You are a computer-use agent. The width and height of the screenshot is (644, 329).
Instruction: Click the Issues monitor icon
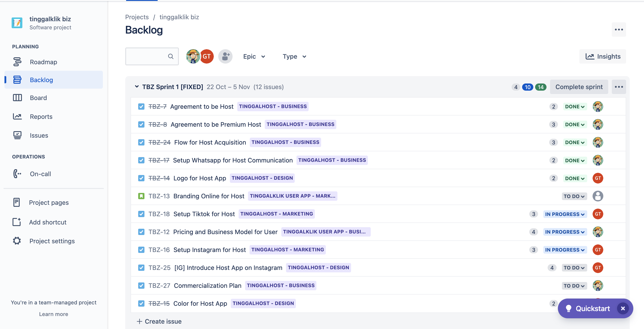pos(17,135)
